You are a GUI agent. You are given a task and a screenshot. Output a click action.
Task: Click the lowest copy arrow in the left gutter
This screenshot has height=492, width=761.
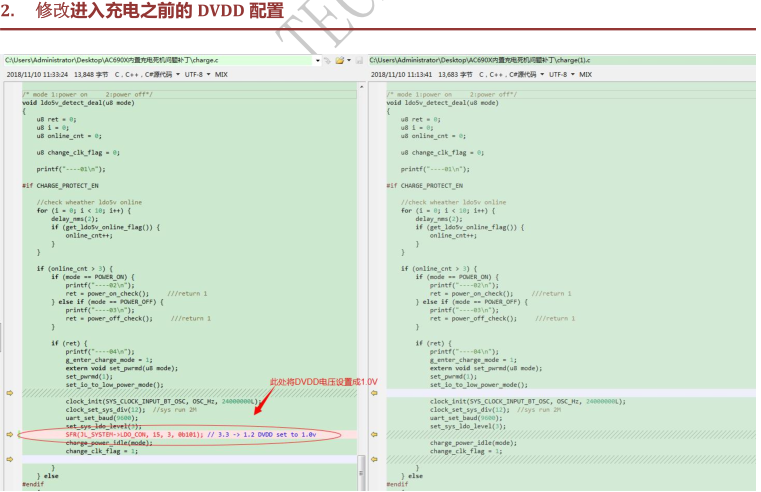click(x=10, y=459)
